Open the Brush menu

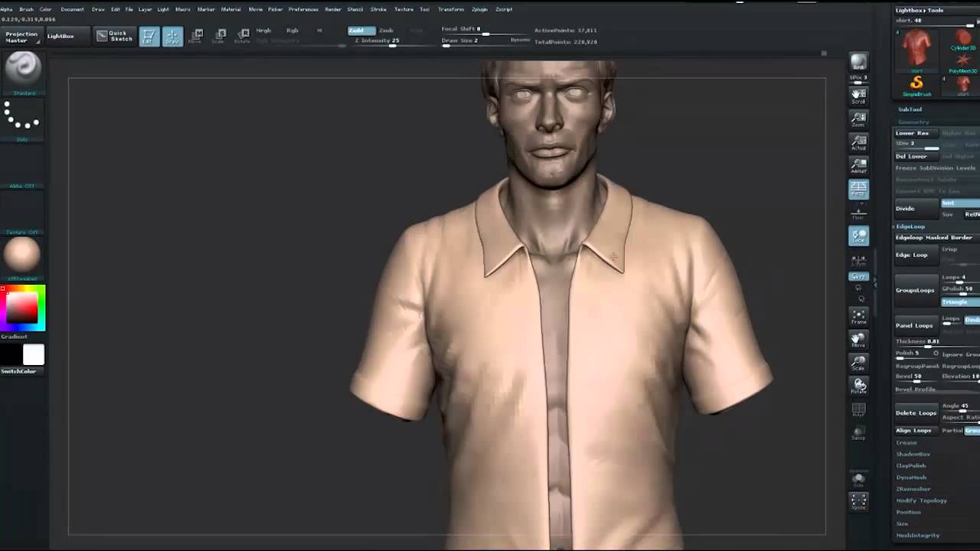26,9
